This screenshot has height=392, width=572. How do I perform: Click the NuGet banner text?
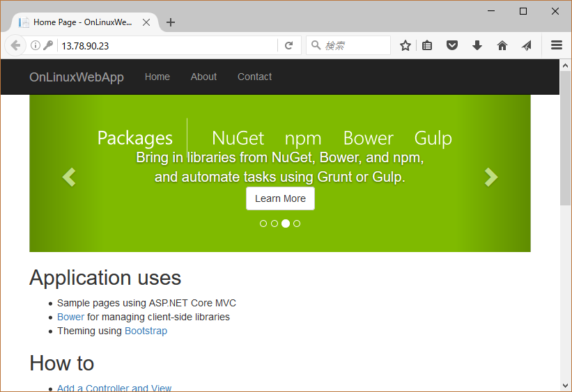click(238, 139)
